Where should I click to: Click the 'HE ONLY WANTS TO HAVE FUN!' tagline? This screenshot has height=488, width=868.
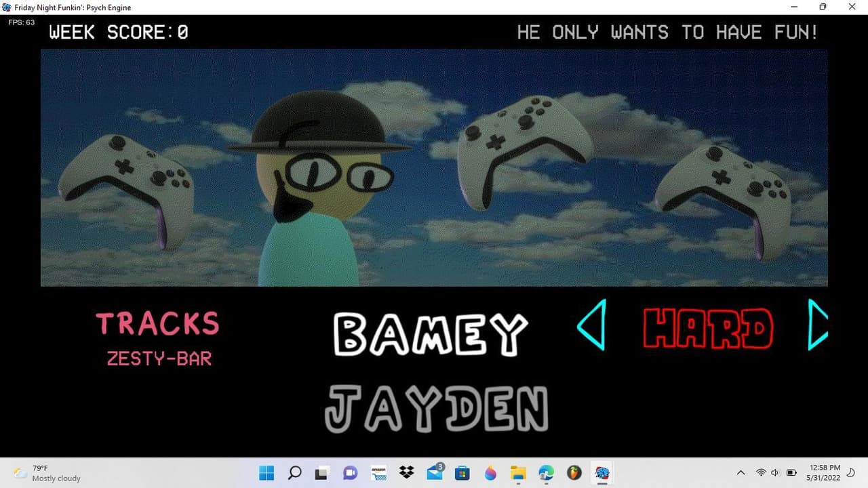667,32
